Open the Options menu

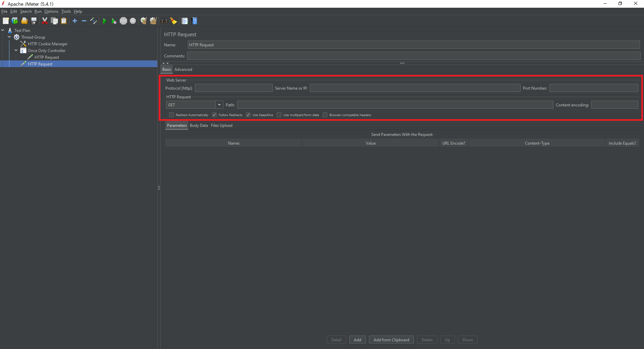pyautogui.click(x=51, y=11)
